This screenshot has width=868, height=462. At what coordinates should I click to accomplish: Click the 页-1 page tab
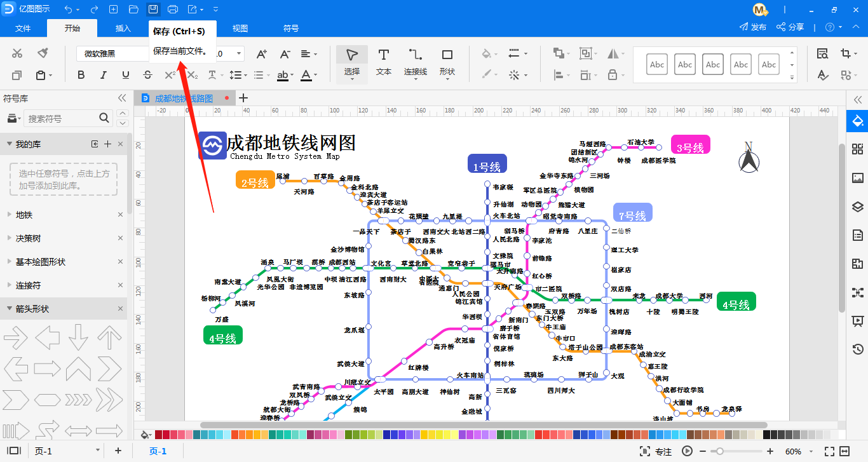coord(158,451)
